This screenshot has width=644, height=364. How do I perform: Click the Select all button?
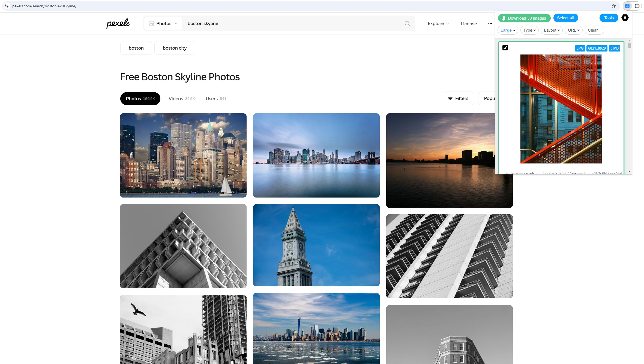point(565,18)
